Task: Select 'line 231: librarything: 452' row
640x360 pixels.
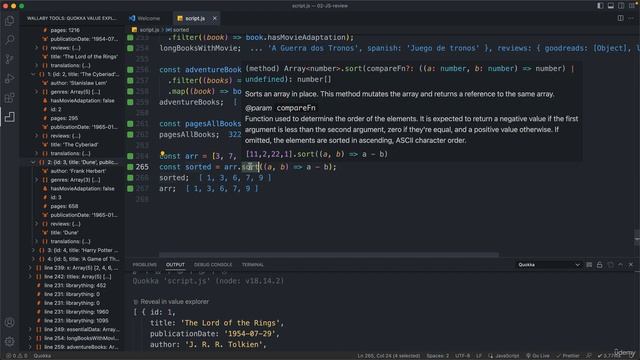Action: [x=72, y=286]
